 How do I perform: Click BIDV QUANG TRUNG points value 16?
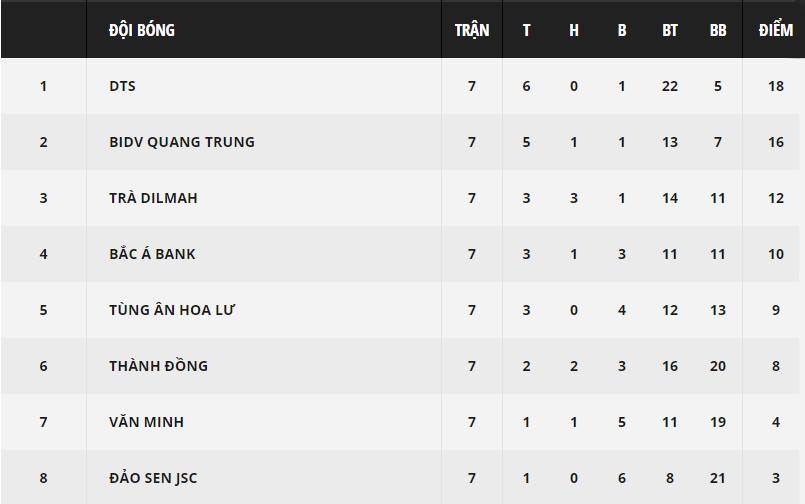tap(776, 142)
